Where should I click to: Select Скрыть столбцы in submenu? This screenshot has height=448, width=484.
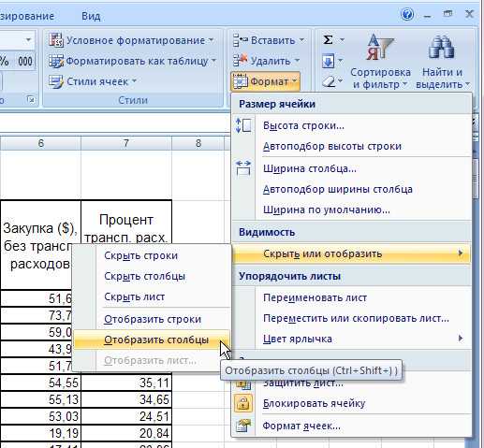point(152,276)
